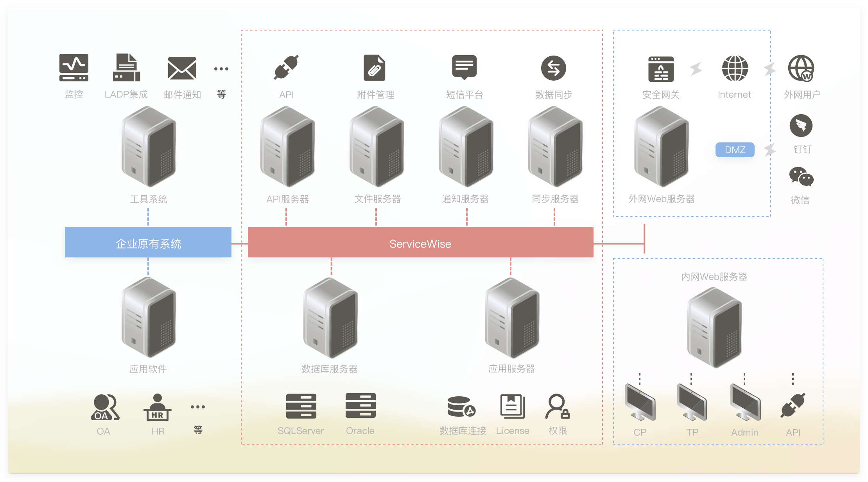The image size is (868, 482).
Task: Click the 通知服务器 label text
Action: [x=465, y=199]
